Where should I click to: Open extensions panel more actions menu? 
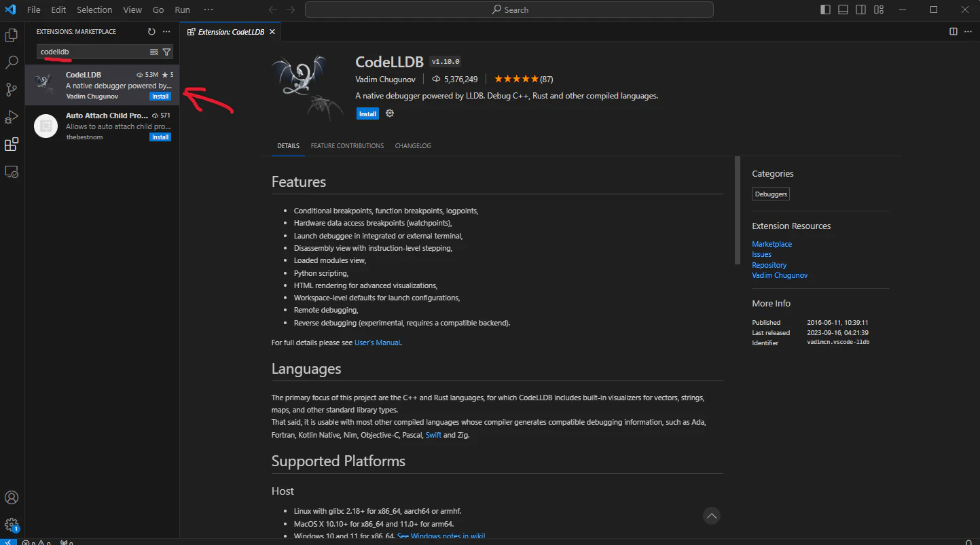tap(166, 31)
